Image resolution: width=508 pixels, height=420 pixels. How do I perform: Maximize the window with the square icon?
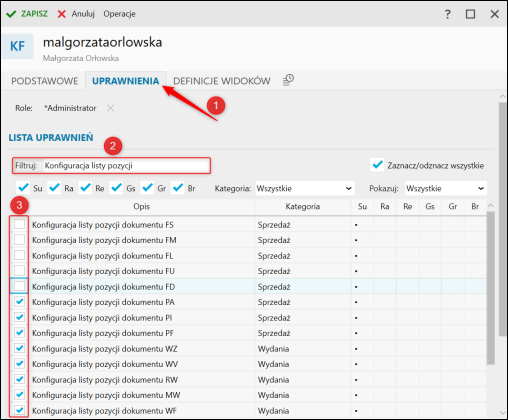470,14
